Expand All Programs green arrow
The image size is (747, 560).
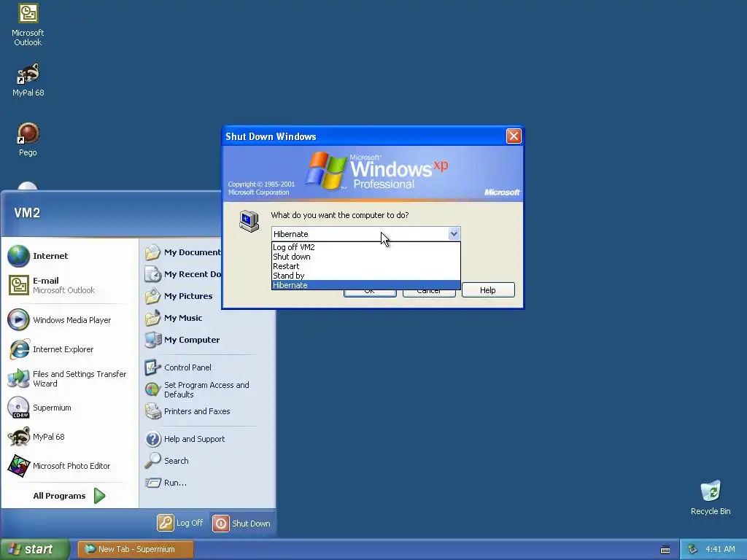pos(99,496)
